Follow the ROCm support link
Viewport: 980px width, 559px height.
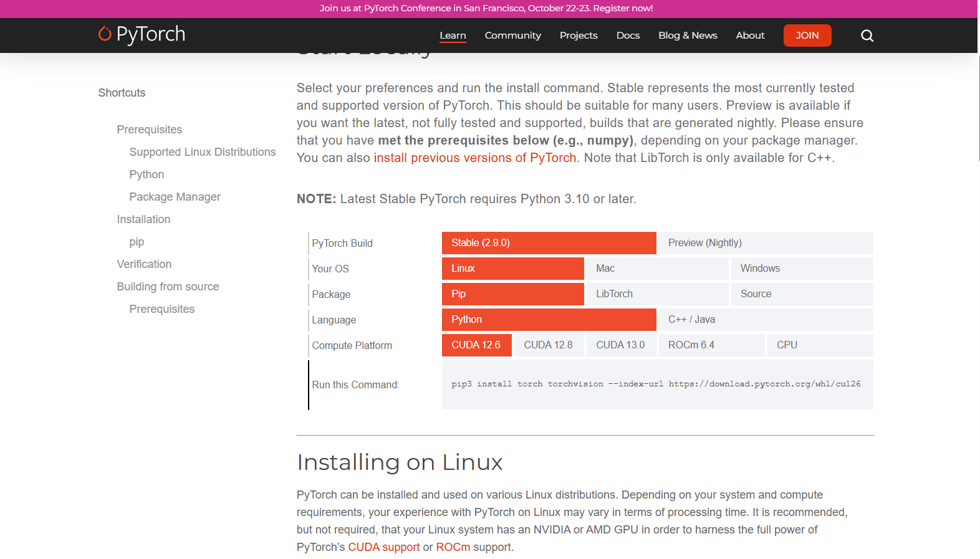pos(453,547)
